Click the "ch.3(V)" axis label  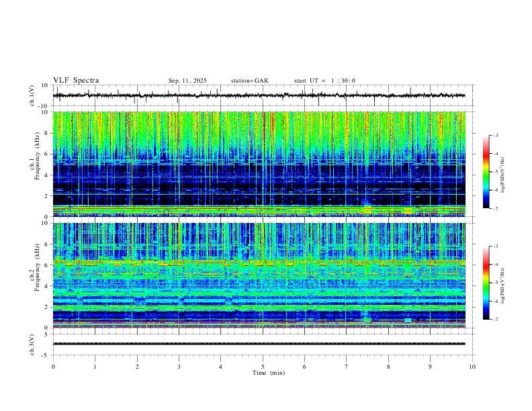[x=32, y=345]
